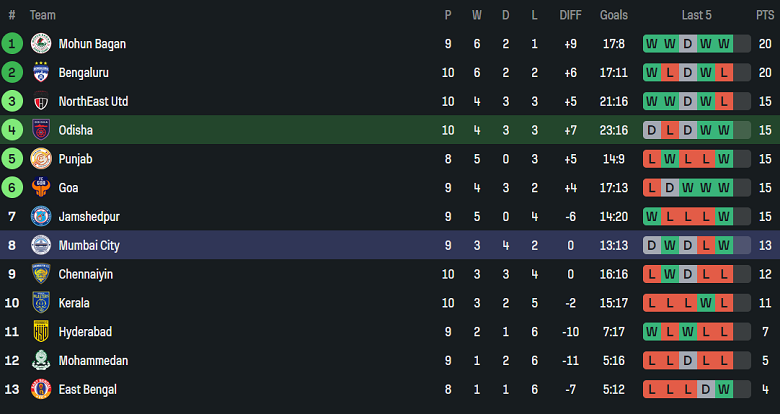Select the NorthEast Utd crest icon

point(41,101)
